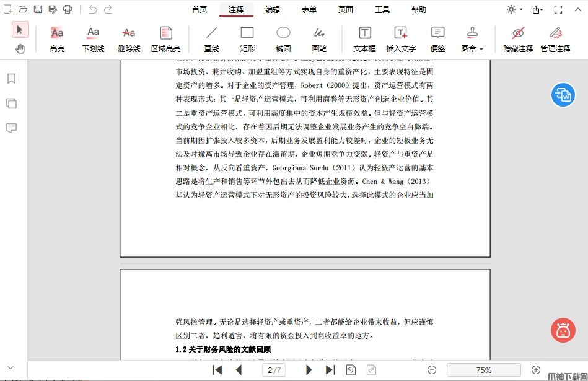Open the 表单 tab
This screenshot has height=381, width=588.
pos(309,9)
